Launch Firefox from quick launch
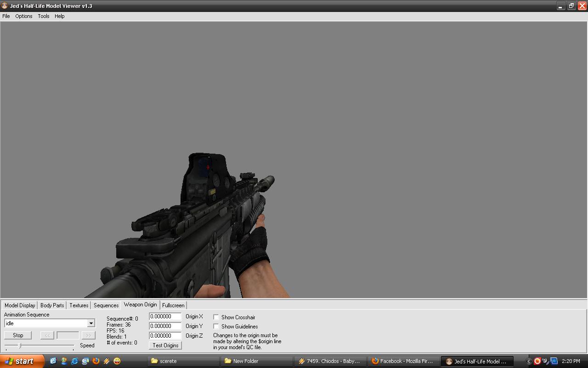 pyautogui.click(x=96, y=361)
